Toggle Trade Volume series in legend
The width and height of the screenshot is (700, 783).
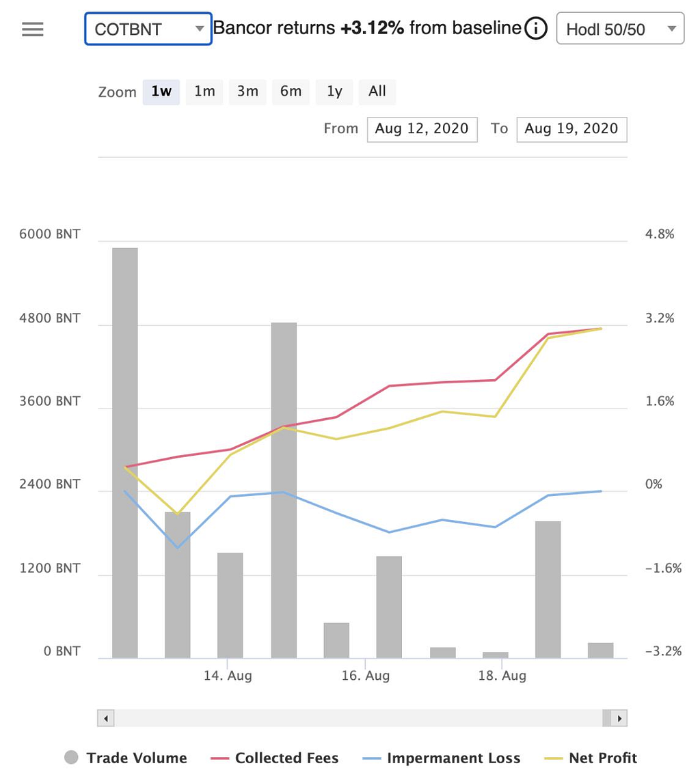coord(126,758)
